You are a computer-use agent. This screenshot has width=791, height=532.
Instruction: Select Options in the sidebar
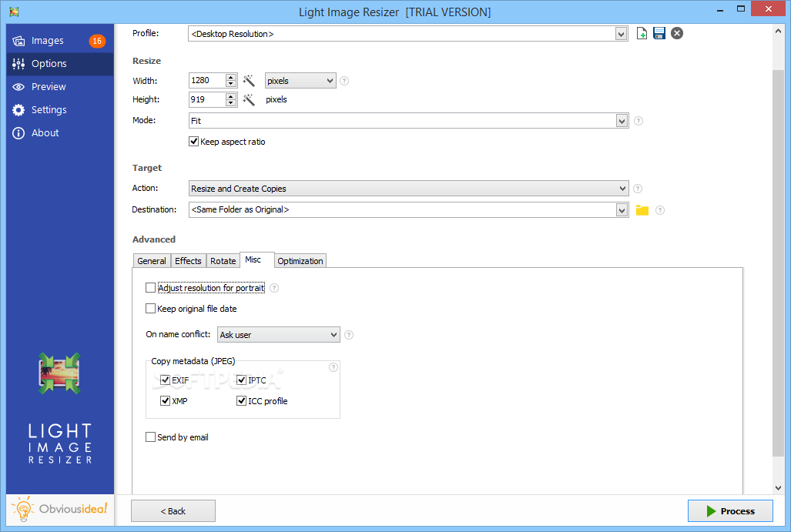pyautogui.click(x=59, y=64)
